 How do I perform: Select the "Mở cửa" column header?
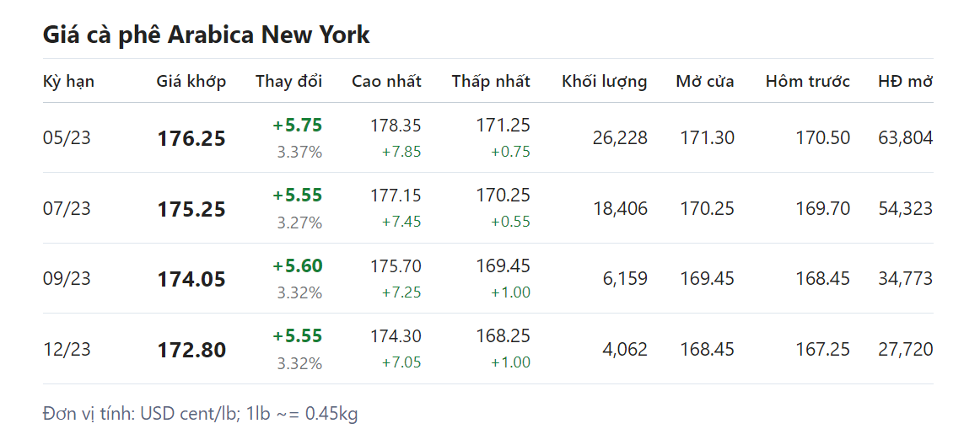pos(704,82)
